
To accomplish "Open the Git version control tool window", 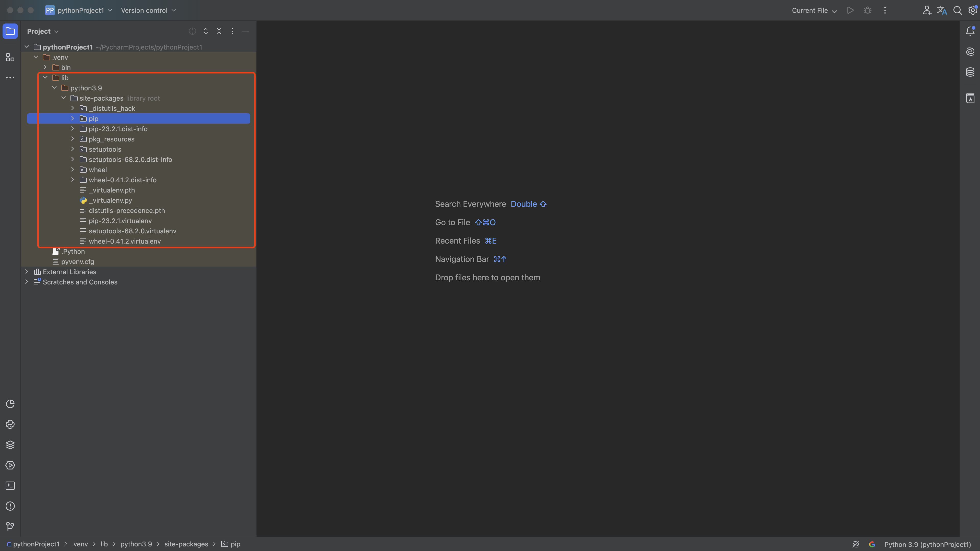I will click(10, 526).
